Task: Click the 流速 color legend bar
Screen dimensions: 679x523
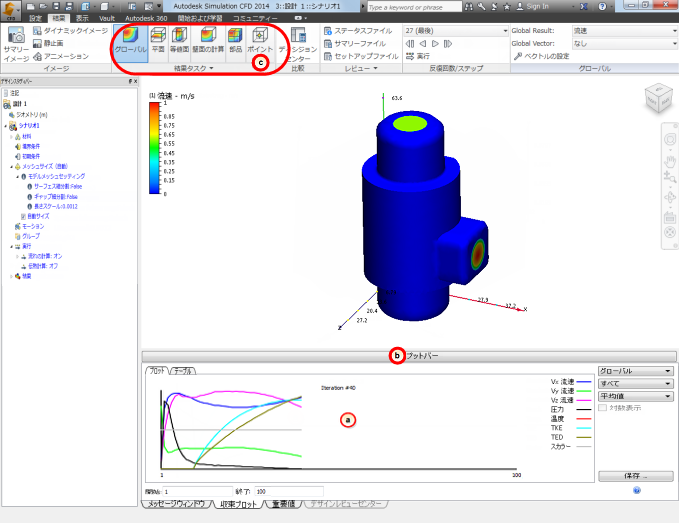Action: pyautogui.click(x=154, y=148)
